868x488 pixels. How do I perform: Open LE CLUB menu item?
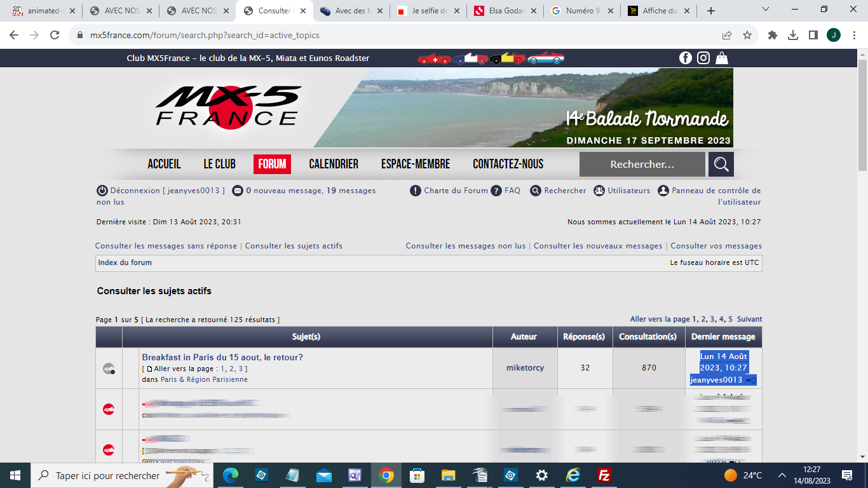[220, 164]
